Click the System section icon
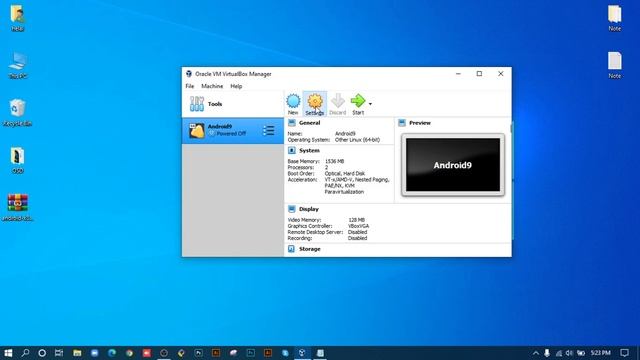 pos(291,151)
